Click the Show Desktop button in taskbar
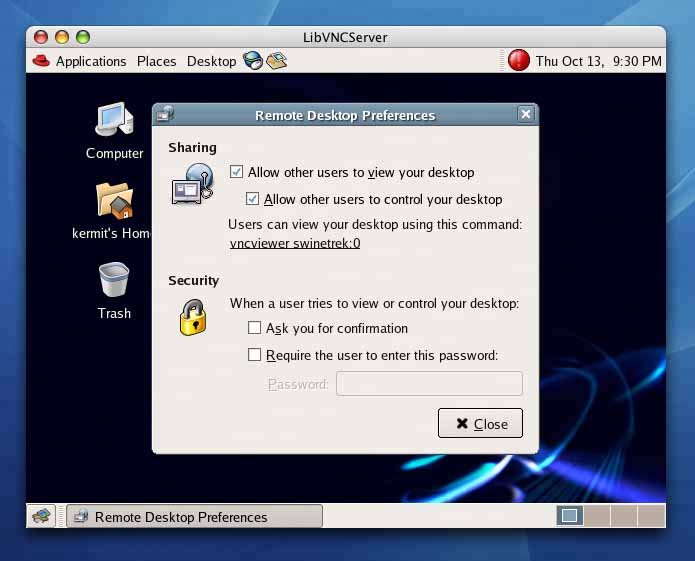Viewport: 695px width, 561px height. (41, 516)
